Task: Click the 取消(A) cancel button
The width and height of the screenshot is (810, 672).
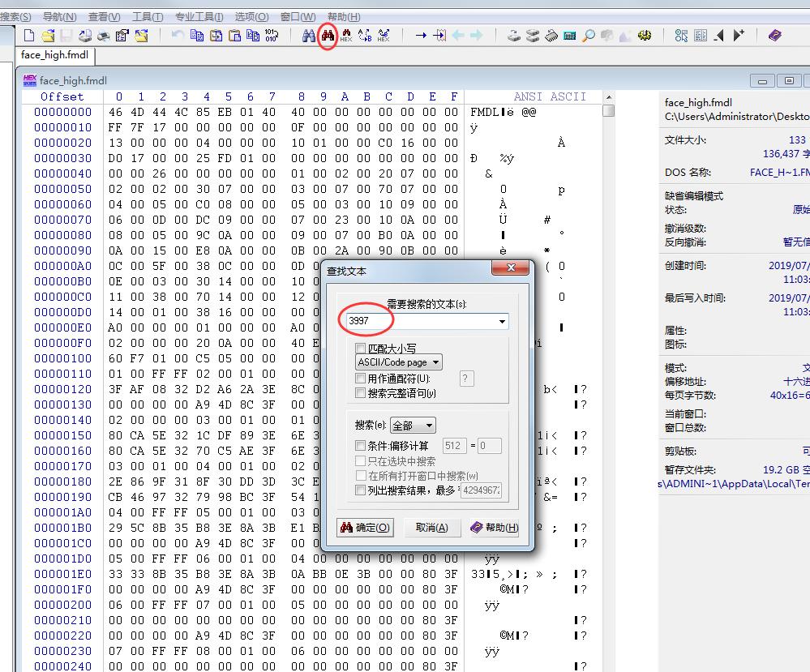Action: click(431, 528)
